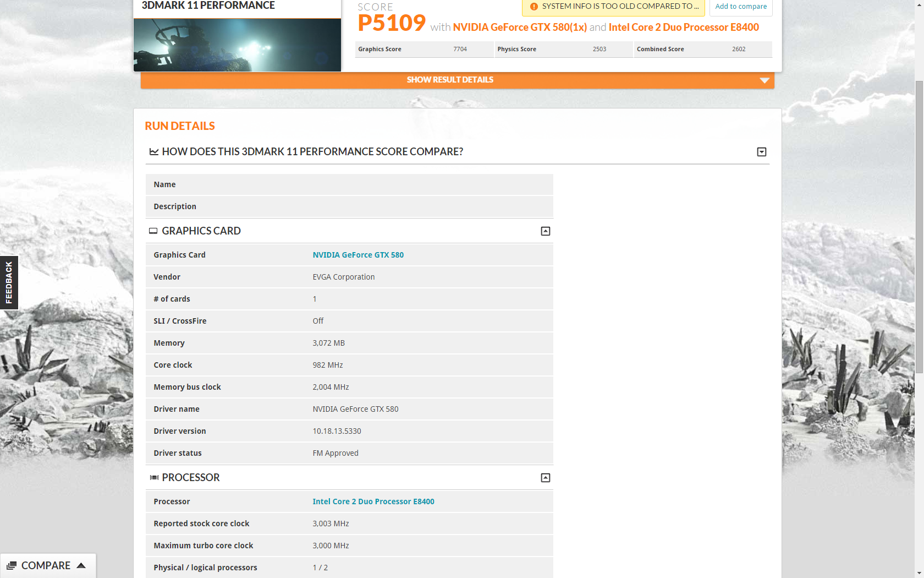This screenshot has width=924, height=578.
Task: Click the page vertical scrollbar thumb
Action: [x=919, y=227]
